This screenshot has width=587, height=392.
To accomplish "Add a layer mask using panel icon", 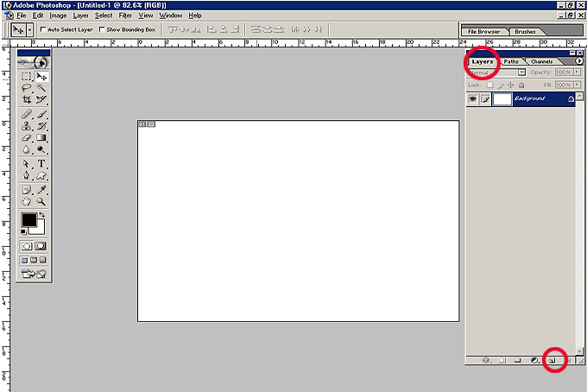I will (x=501, y=360).
